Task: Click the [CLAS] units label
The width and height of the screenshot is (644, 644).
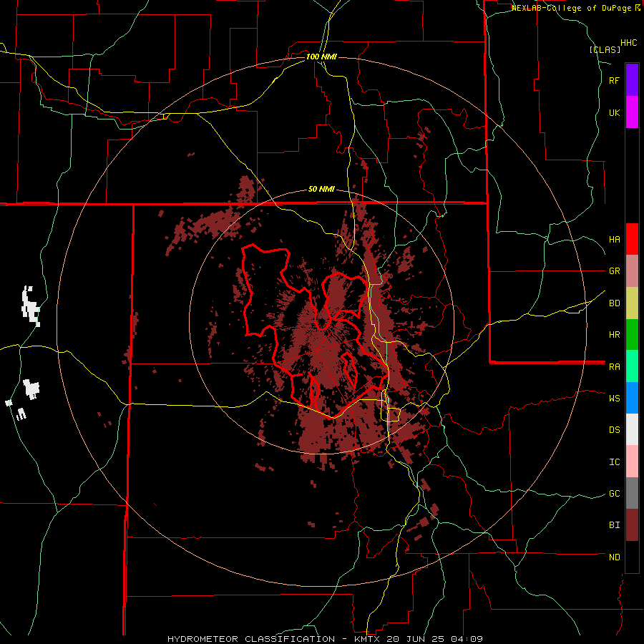Action: pos(605,49)
